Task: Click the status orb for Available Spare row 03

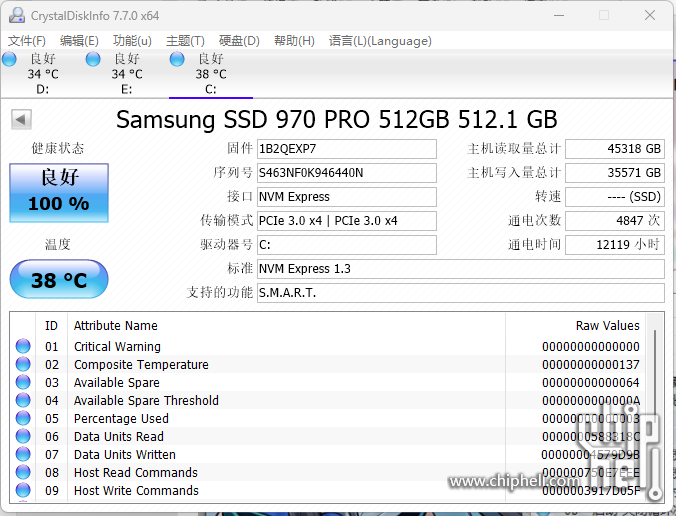Action: pos(23,382)
